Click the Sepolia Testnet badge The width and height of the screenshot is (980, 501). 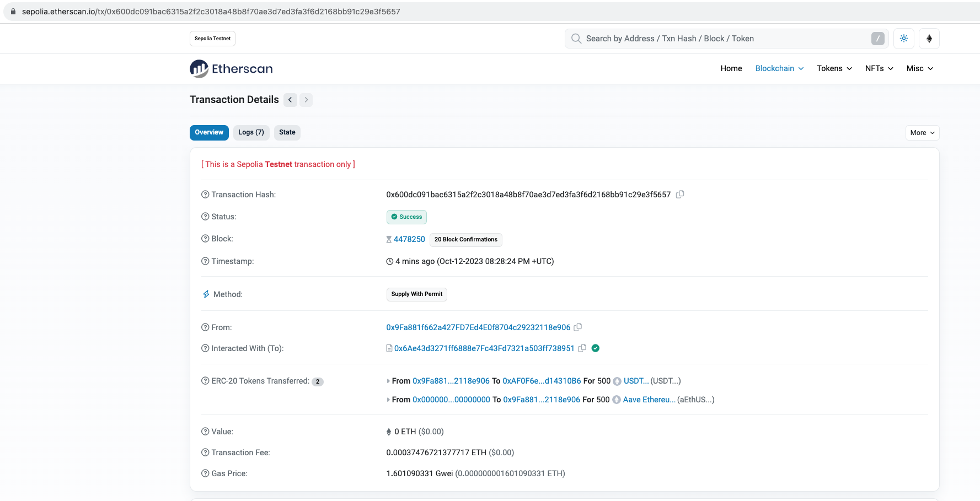tap(213, 39)
